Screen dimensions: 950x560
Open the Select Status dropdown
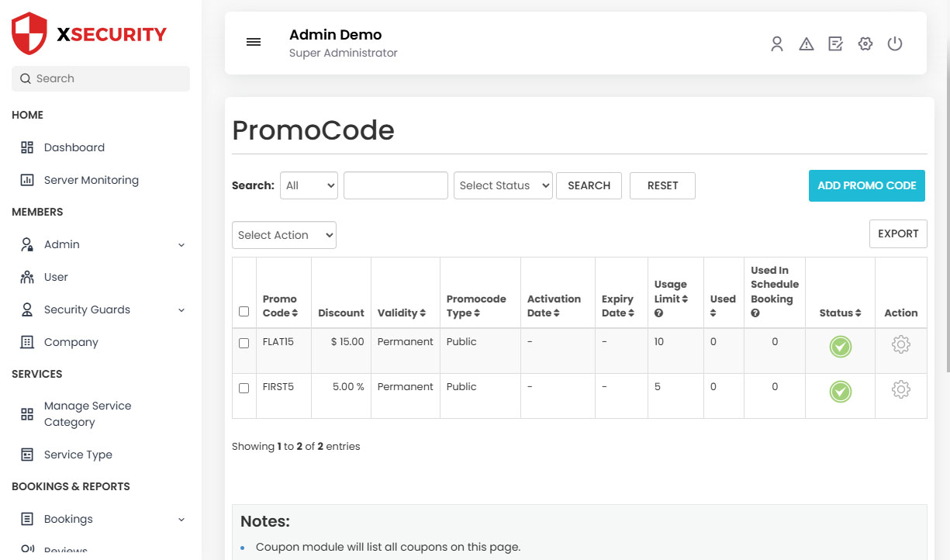[x=503, y=185]
